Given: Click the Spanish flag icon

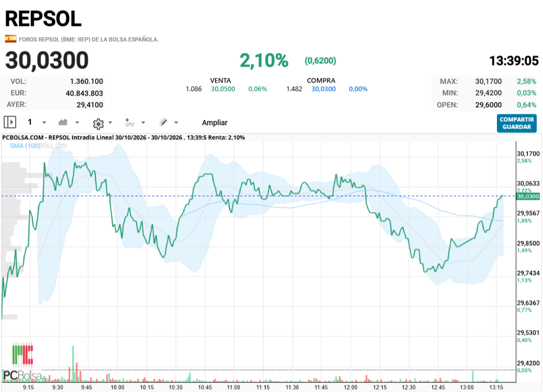Looking at the screenshot, I should pos(11,39).
